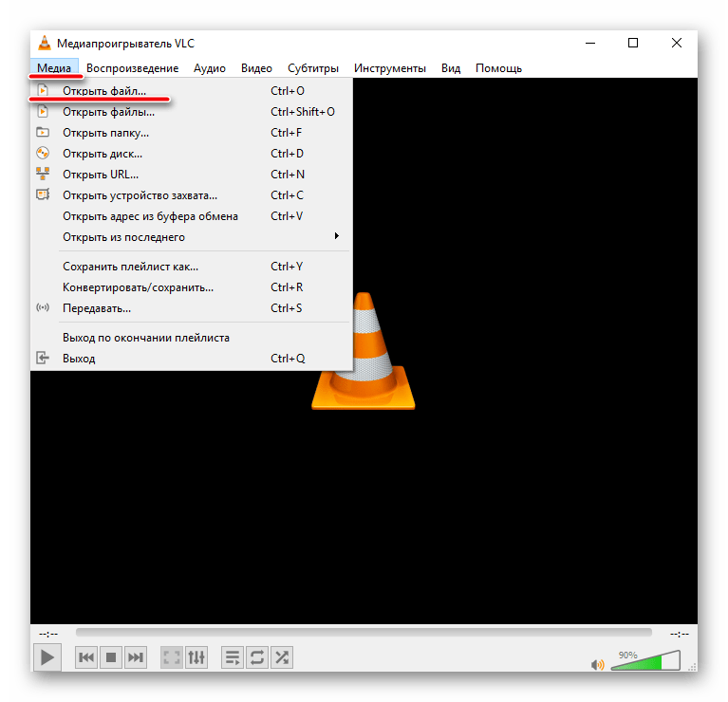Open the Вид menu
The image size is (728, 702).
(450, 68)
